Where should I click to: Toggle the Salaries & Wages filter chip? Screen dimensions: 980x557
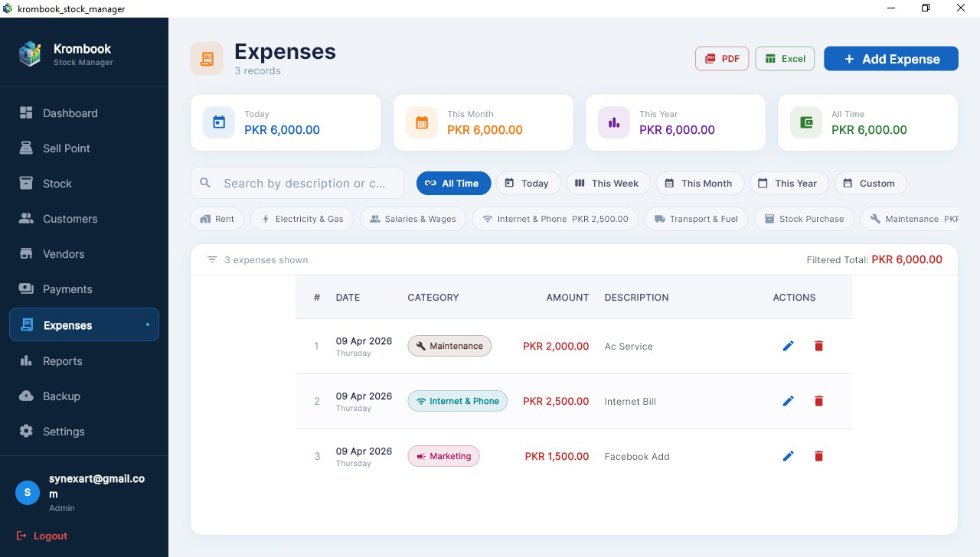413,218
